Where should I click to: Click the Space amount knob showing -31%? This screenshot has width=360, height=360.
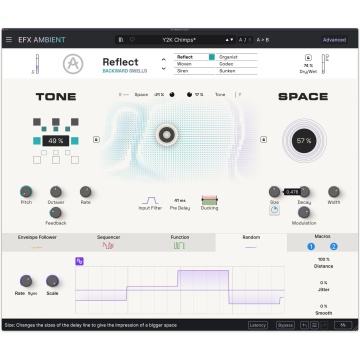tap(172, 95)
